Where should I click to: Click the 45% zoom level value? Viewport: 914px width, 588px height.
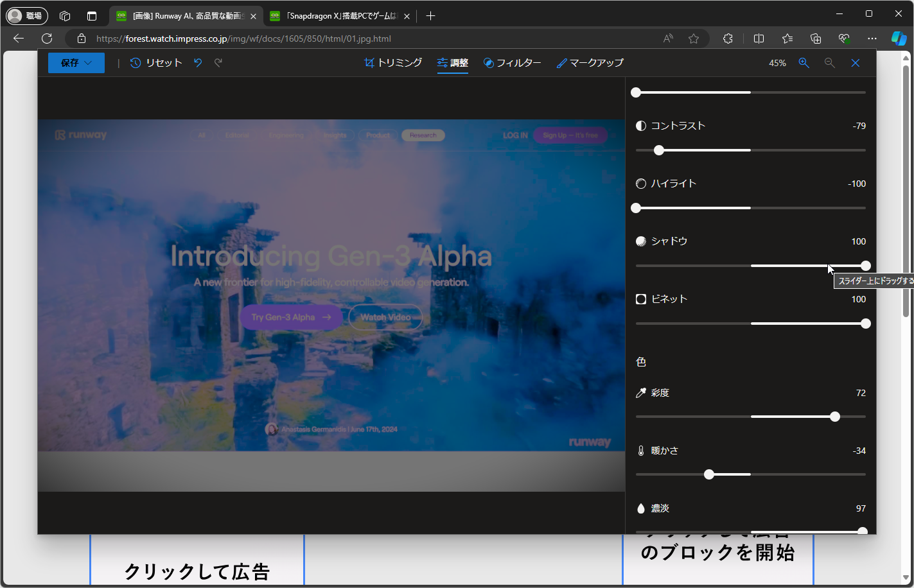point(777,63)
